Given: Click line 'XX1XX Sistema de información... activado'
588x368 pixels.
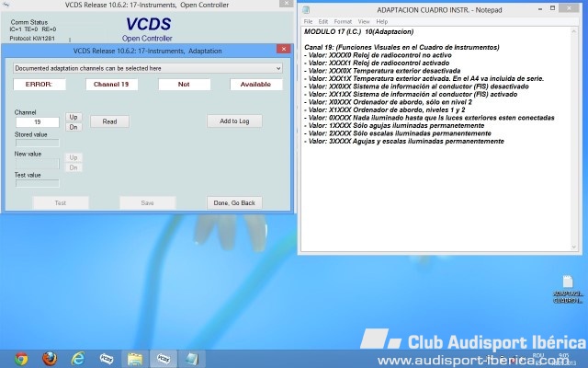Looking at the screenshot, I should [411, 95].
